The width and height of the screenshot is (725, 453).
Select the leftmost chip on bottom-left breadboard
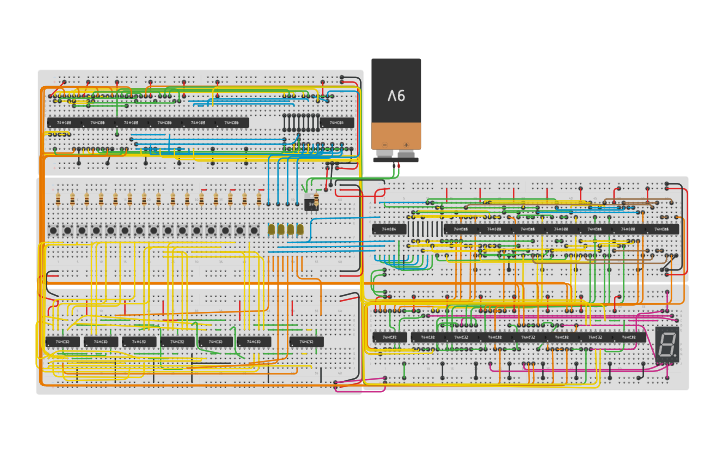[x=62, y=341]
